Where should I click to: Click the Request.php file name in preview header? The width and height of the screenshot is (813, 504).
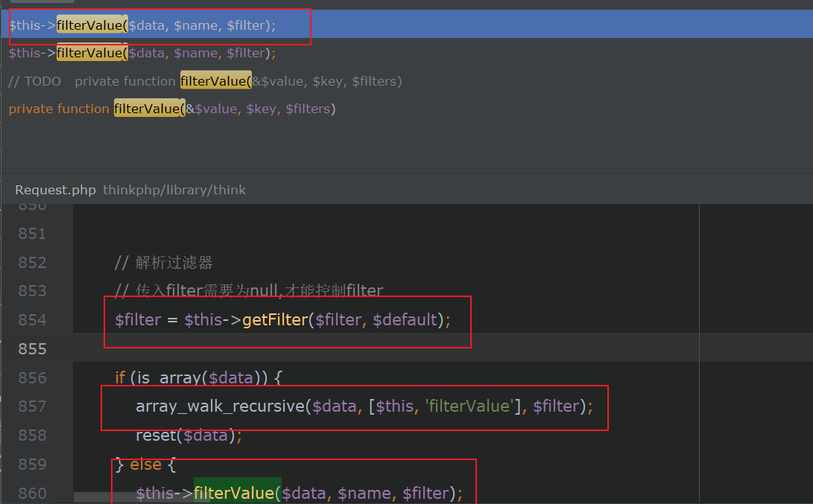click(x=55, y=190)
